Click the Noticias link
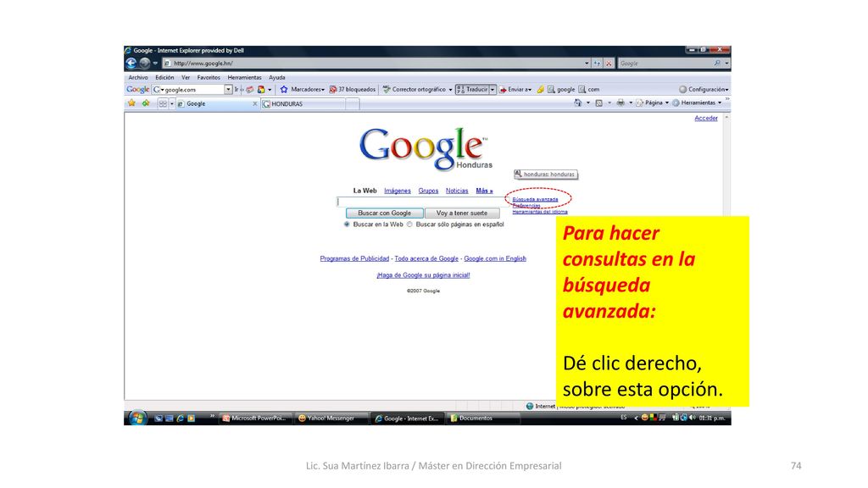The height and width of the screenshot is (488, 868). pos(457,191)
